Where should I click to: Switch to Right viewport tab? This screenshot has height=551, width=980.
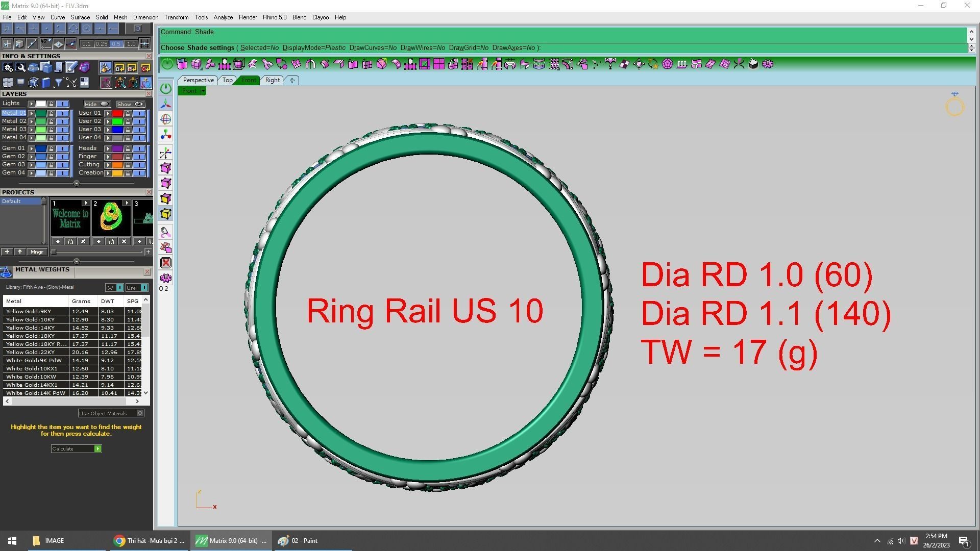pos(272,80)
